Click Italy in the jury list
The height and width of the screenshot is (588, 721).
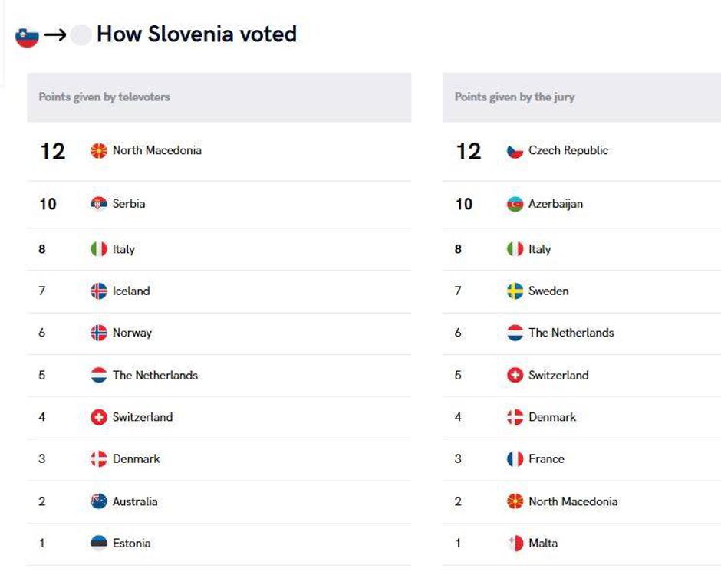[x=539, y=249]
